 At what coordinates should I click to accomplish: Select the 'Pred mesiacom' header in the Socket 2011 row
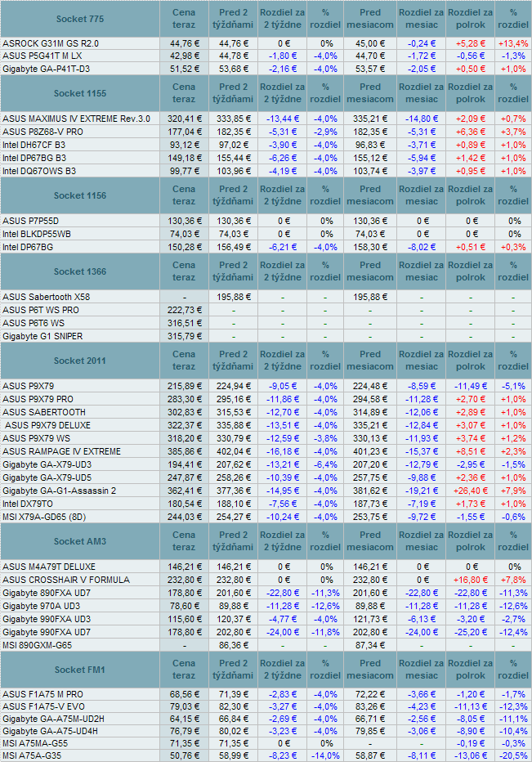click(x=369, y=360)
